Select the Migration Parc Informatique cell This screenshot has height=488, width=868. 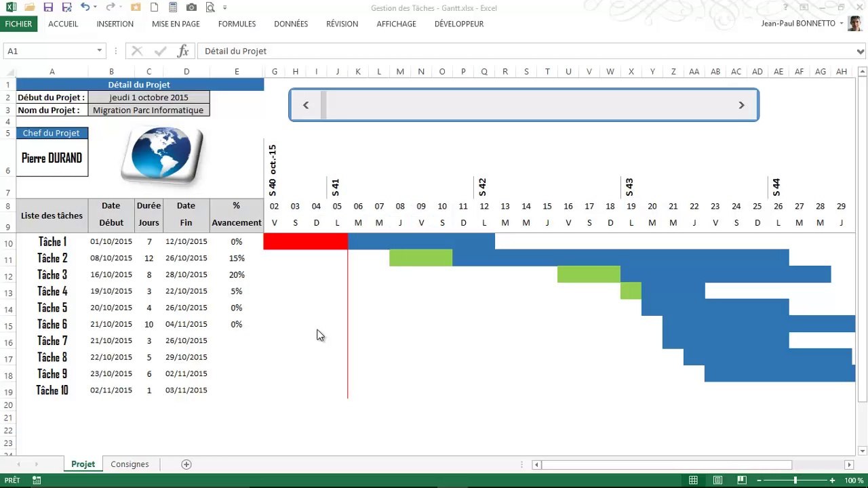(x=149, y=110)
